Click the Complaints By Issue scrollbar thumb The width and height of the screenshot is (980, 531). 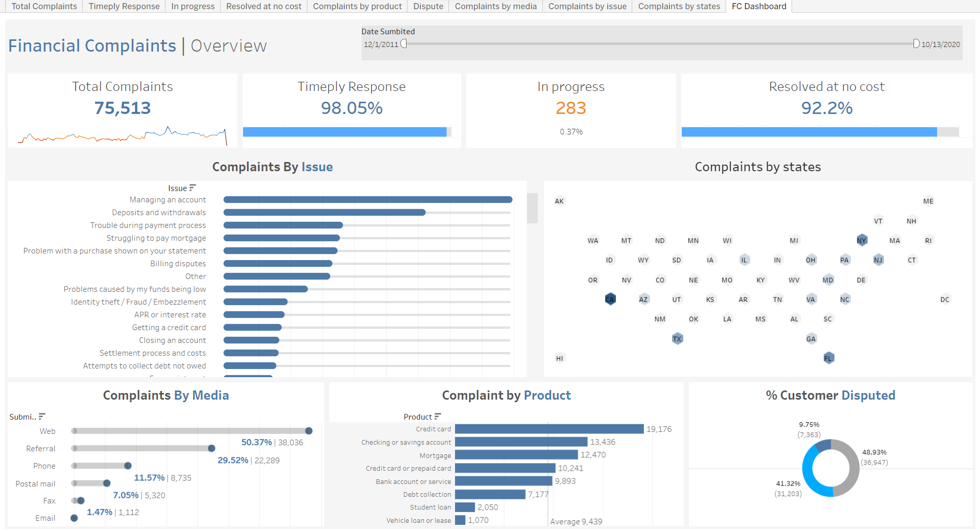[x=532, y=208]
